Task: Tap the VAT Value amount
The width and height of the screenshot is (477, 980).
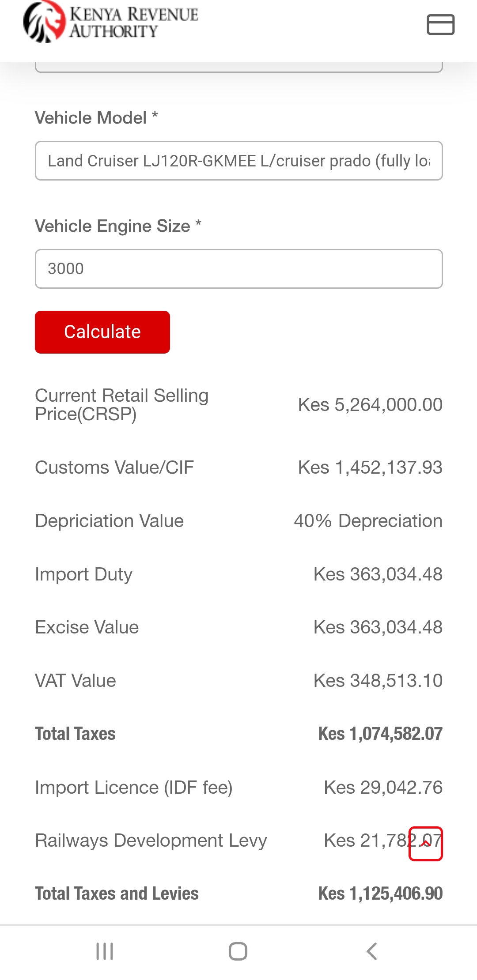Action: 378,681
